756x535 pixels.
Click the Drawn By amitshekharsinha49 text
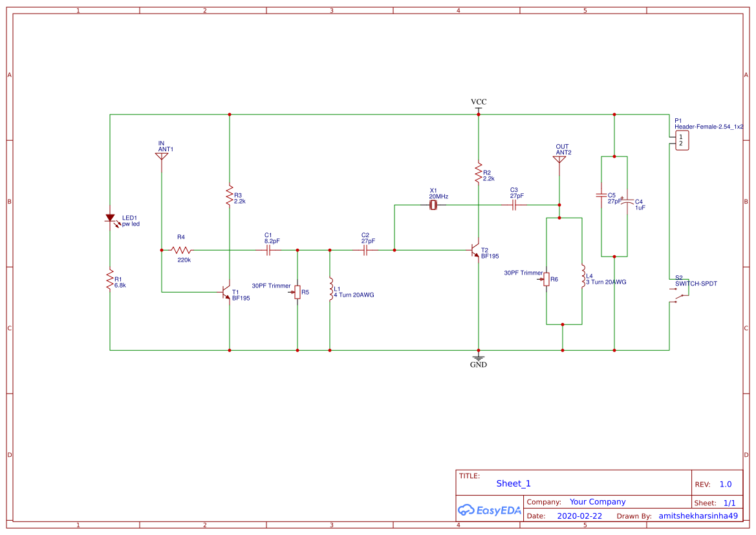pos(698,516)
